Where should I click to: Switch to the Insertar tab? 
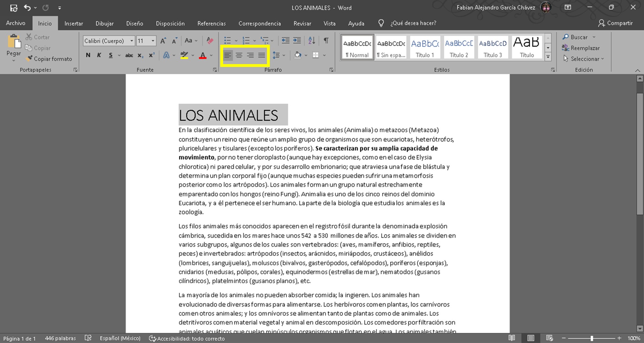(x=74, y=23)
